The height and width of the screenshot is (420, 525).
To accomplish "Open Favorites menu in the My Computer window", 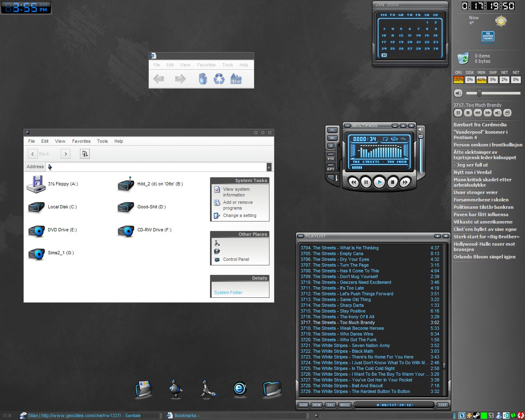I will [81, 141].
